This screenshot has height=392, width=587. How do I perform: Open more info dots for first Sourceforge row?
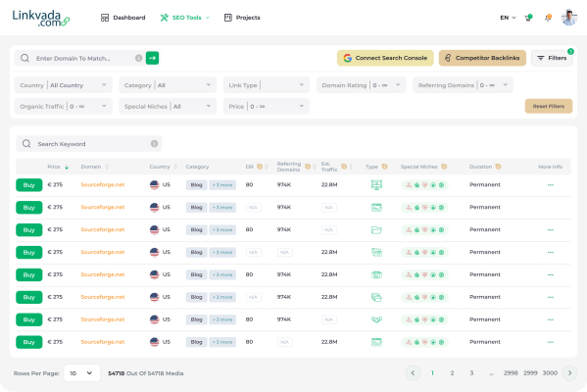(551, 185)
